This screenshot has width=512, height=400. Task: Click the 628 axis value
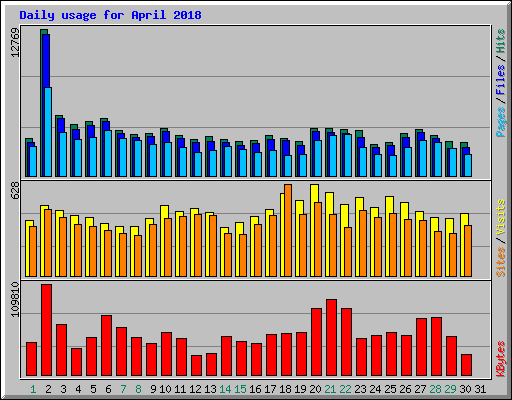click(x=15, y=190)
